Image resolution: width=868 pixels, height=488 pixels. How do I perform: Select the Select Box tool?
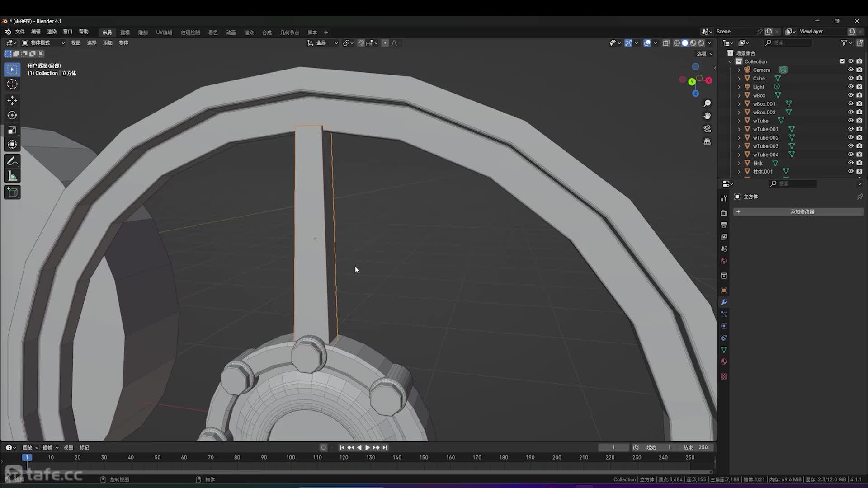click(x=12, y=70)
